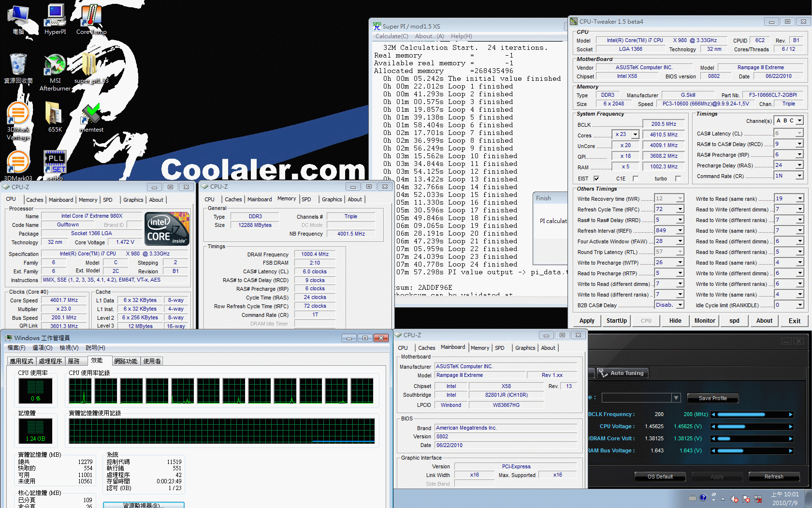Click the Super PI title bar icon
This screenshot has width=812, height=508.
[x=377, y=26]
